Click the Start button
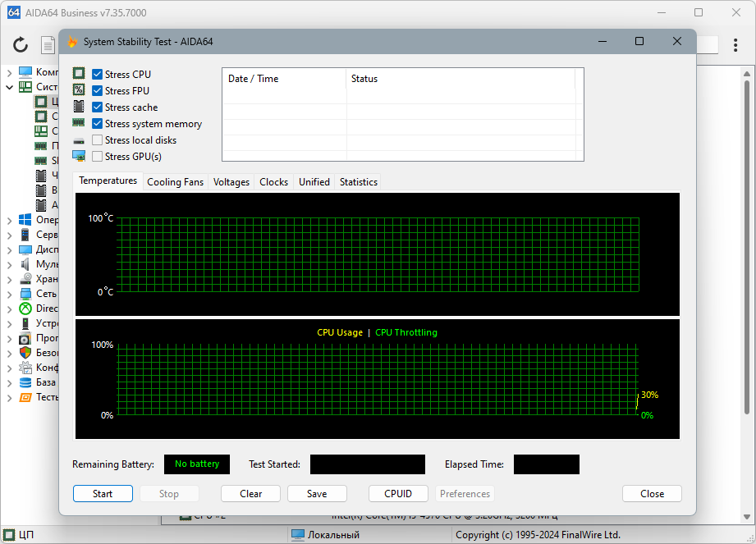The height and width of the screenshot is (544, 756). 103,493
